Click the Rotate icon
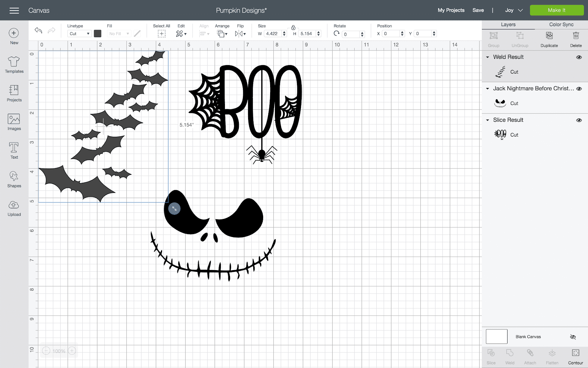Image resolution: width=588 pixels, height=368 pixels. tap(337, 33)
